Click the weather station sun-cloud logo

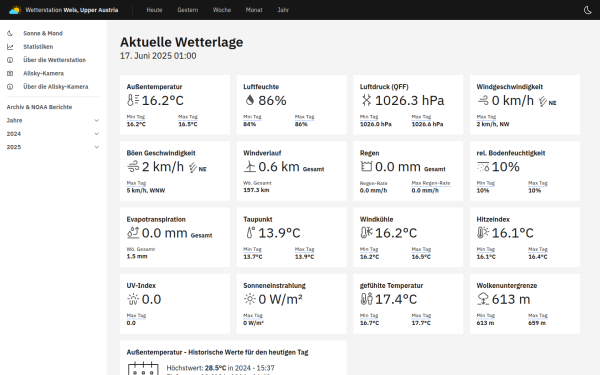coord(15,10)
